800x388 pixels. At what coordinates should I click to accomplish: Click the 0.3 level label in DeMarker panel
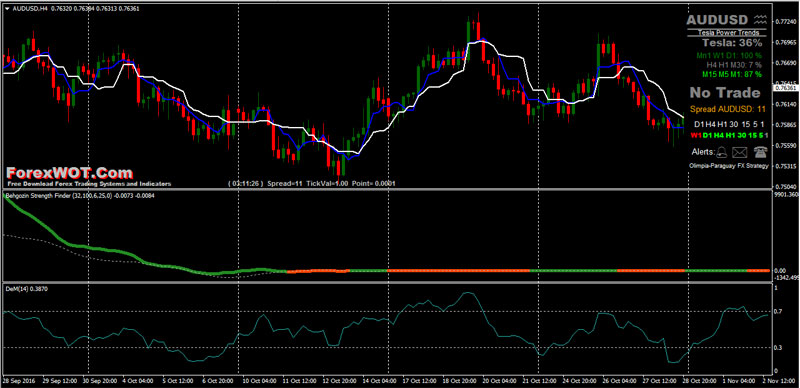pos(779,348)
